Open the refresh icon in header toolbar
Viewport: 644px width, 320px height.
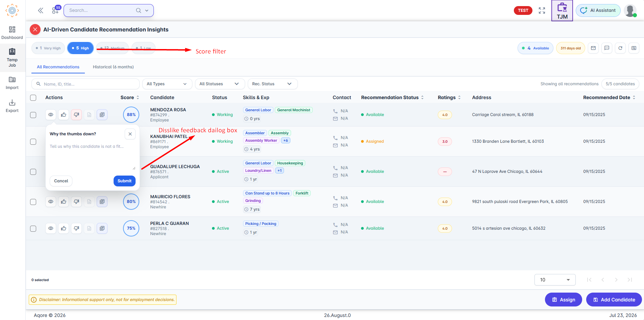(x=620, y=48)
